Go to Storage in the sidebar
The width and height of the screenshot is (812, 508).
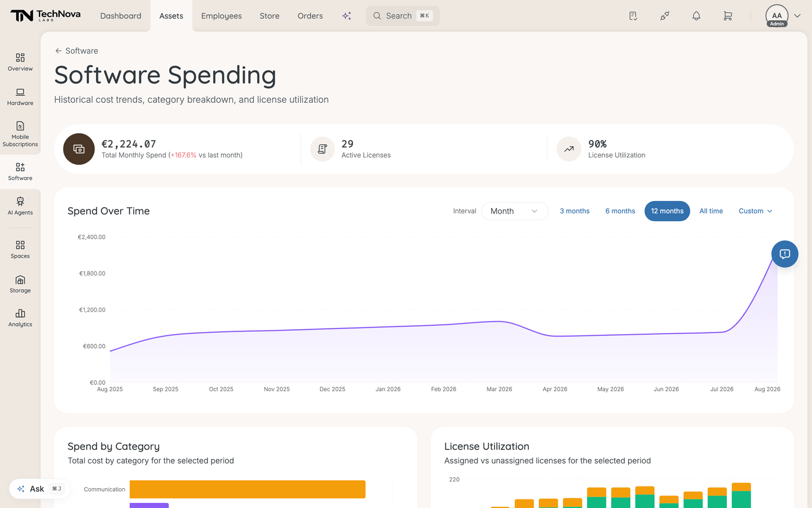pyautogui.click(x=20, y=284)
